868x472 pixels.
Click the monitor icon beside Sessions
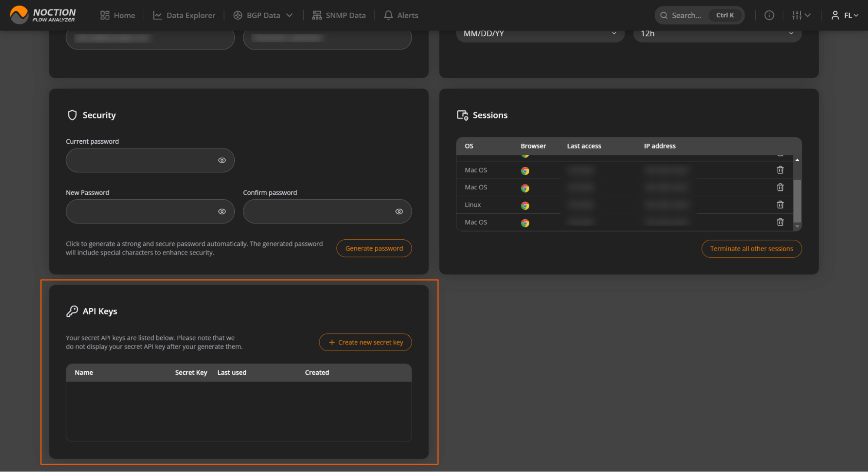(x=462, y=115)
